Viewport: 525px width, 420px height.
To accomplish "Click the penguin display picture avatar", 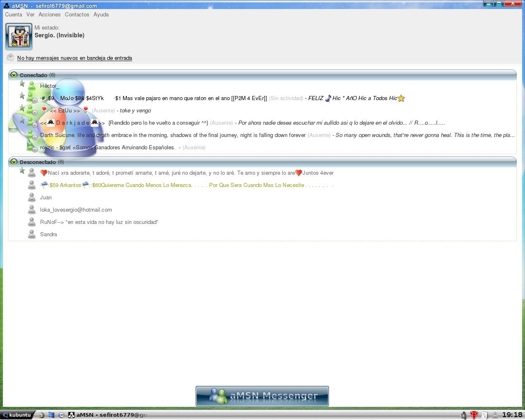I will click(x=19, y=36).
